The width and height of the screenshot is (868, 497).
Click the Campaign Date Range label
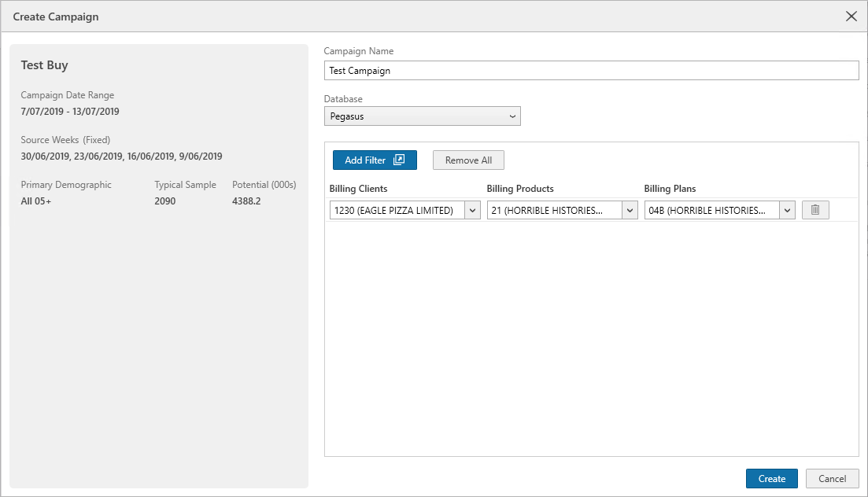coord(68,95)
